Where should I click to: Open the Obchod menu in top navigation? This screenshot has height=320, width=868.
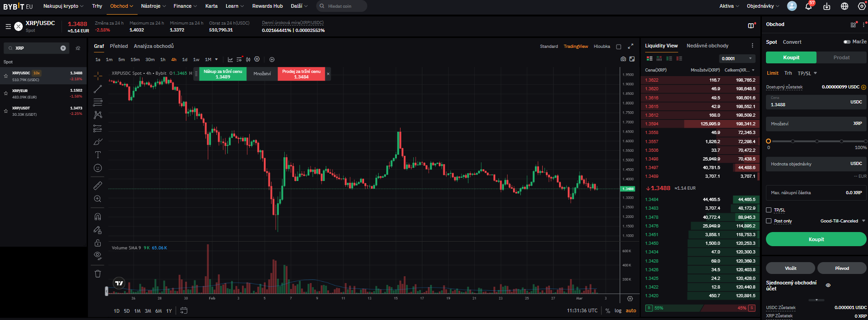121,6
